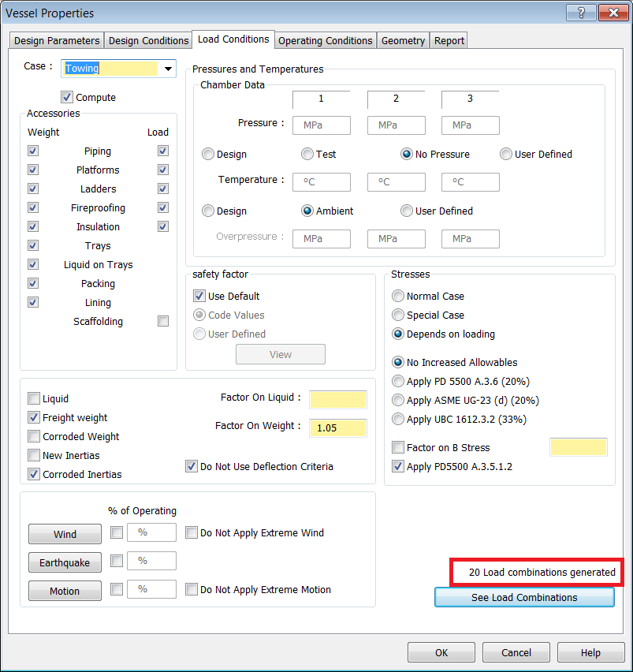Select the Design pressure radio button
633x672 pixels.
pyautogui.click(x=208, y=154)
